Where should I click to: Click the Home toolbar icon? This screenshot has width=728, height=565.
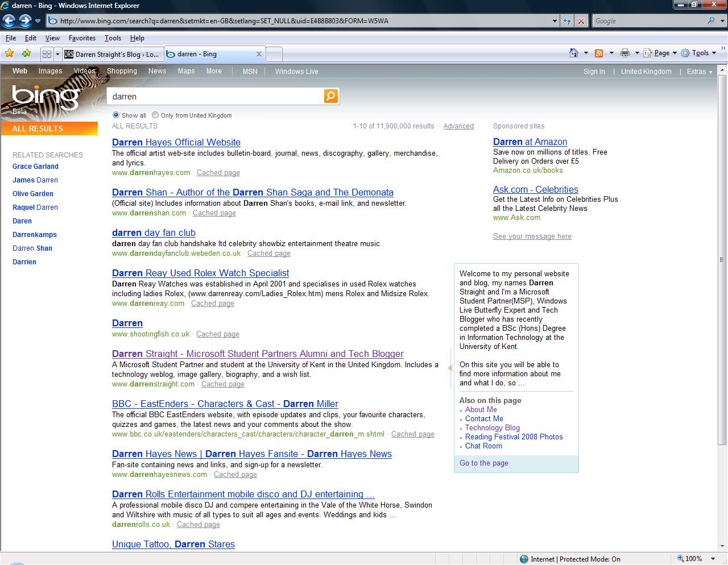(574, 53)
